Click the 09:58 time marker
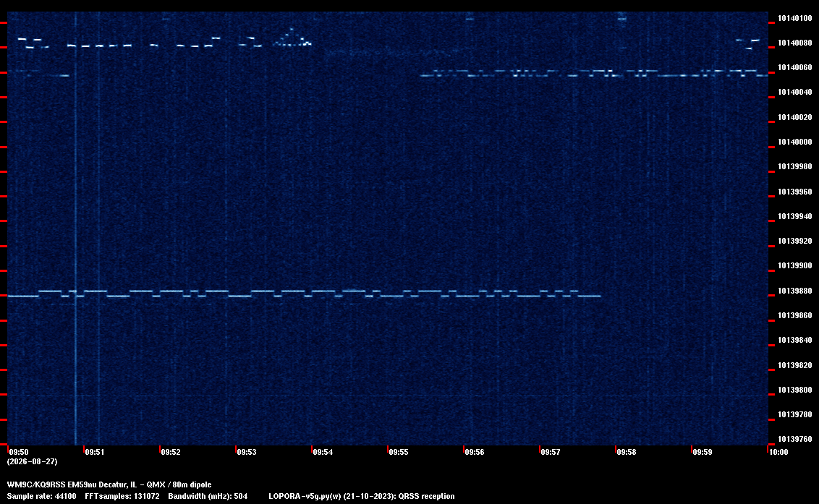This screenshot has height=504, width=819. click(627, 452)
